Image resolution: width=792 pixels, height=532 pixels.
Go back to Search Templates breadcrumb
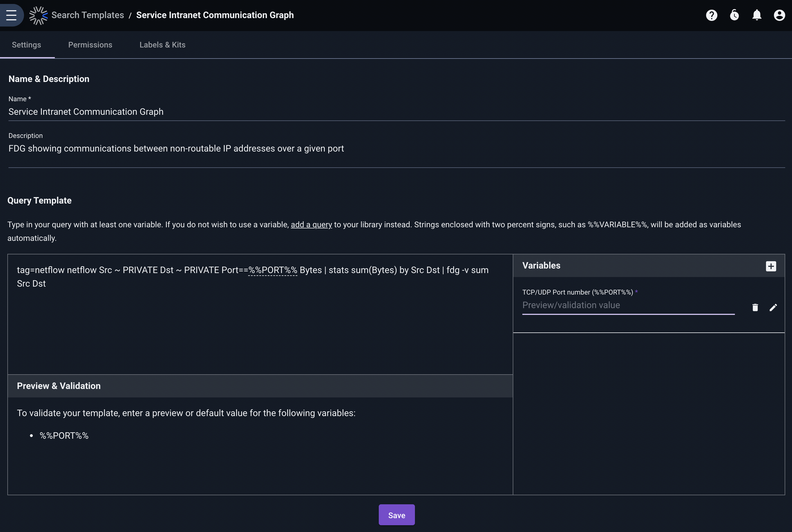click(88, 15)
